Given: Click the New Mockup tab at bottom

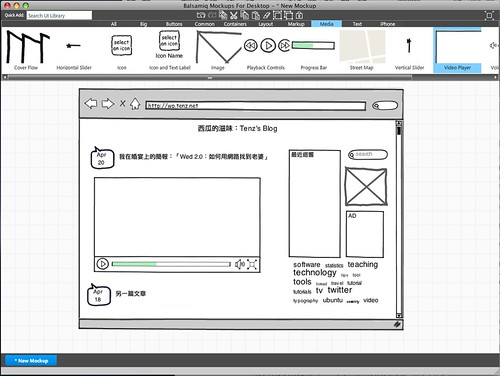Looking at the screenshot, I should pyautogui.click(x=31, y=361).
